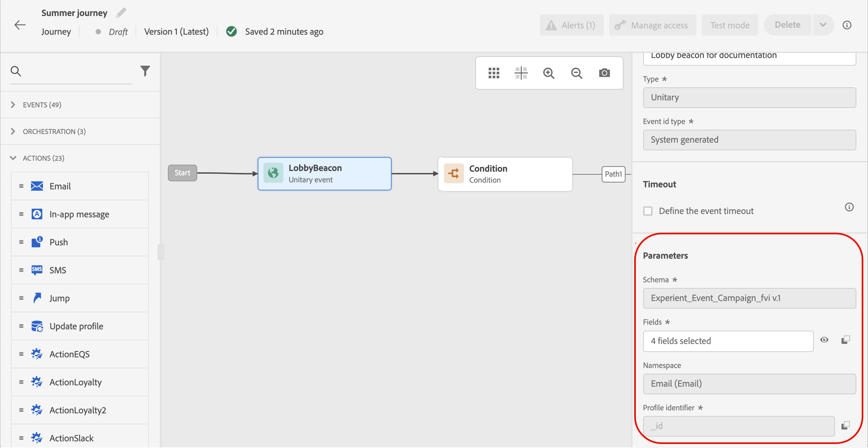This screenshot has height=448, width=868.
Task: Click the grid layout toolbar icon
Action: [x=494, y=73]
